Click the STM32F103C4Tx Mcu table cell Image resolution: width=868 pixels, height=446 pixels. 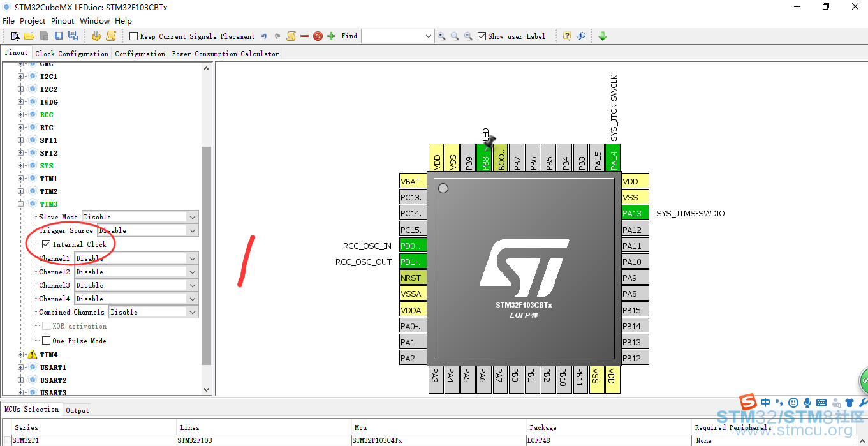point(439,440)
